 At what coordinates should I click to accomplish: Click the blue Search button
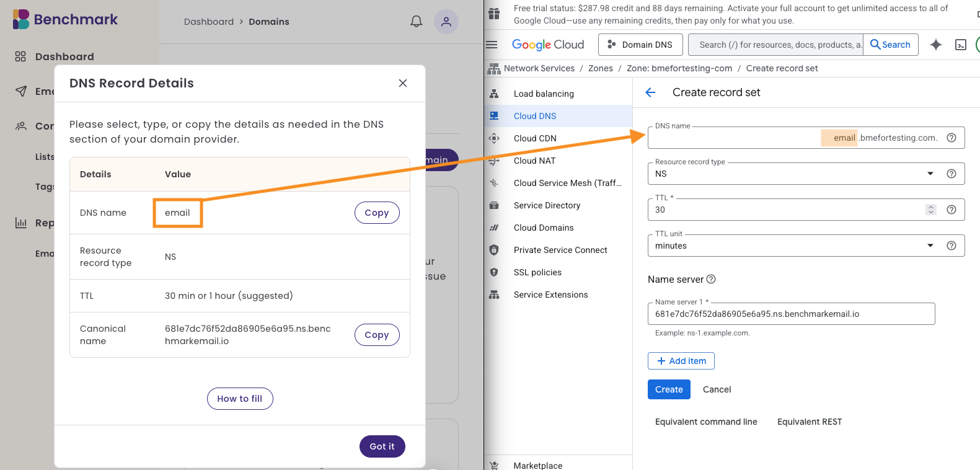[891, 45]
